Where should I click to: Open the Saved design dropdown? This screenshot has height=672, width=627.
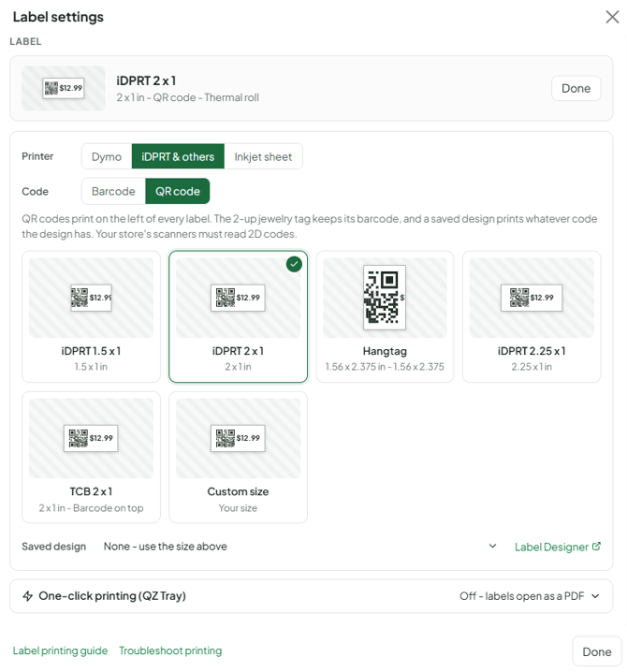(x=300, y=547)
